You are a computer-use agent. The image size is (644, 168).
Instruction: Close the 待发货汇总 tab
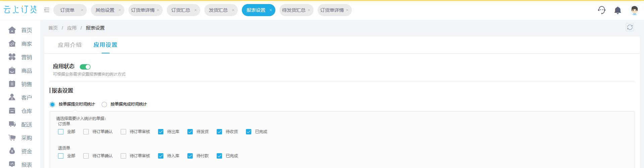point(309,10)
